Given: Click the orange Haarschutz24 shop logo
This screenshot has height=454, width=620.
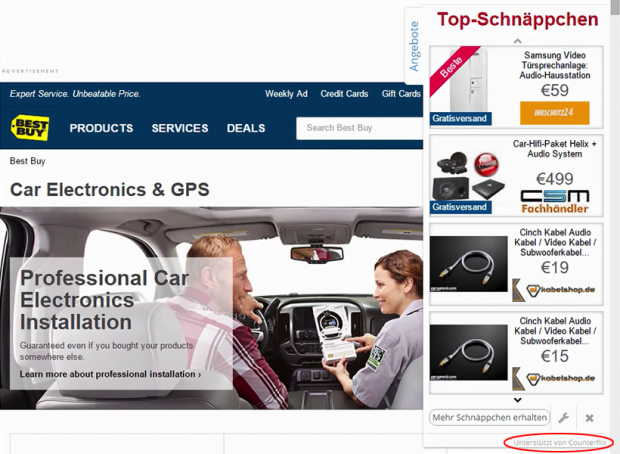Looking at the screenshot, I should click(x=554, y=113).
